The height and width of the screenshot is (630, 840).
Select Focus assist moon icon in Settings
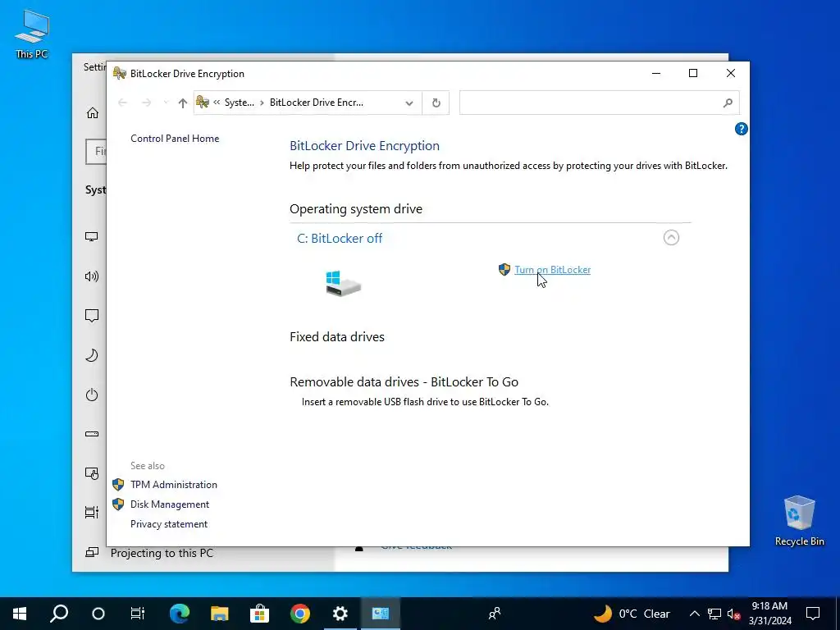[x=92, y=355]
